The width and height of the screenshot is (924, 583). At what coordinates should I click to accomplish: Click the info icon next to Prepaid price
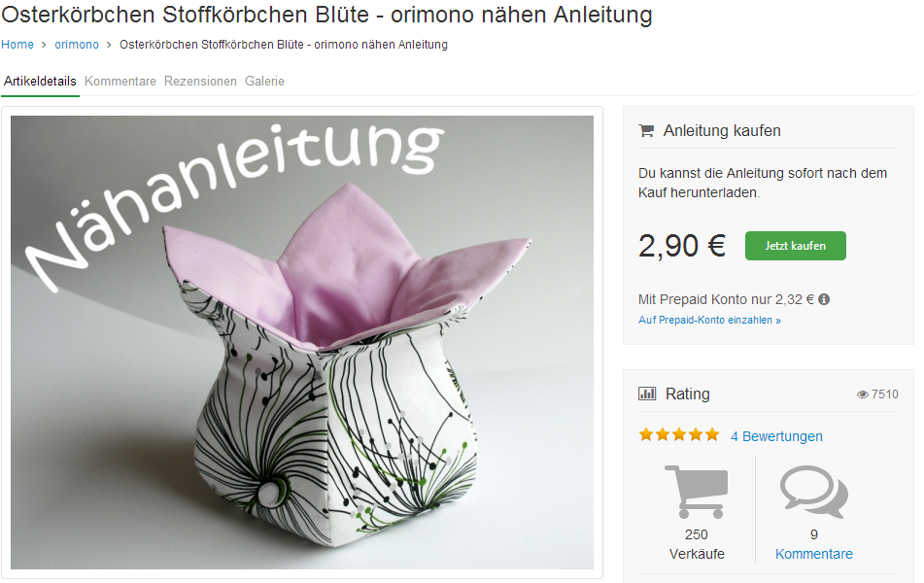(825, 299)
